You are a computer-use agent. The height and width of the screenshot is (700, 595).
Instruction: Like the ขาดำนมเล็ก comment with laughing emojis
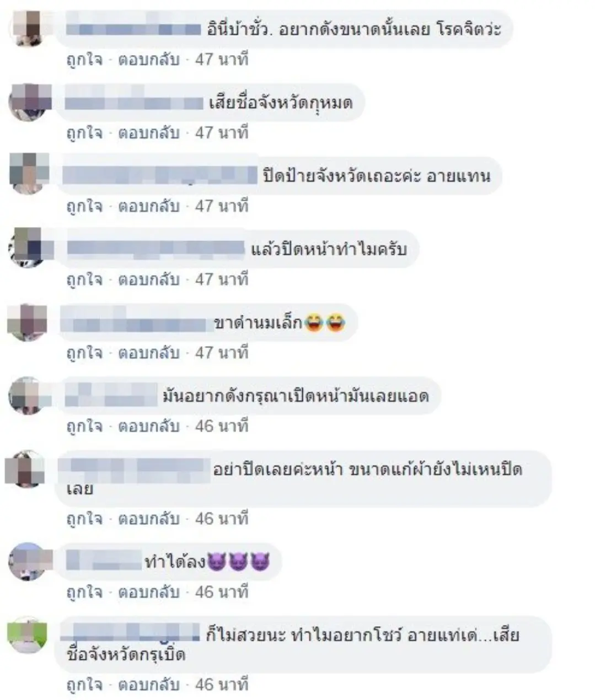coord(84,353)
